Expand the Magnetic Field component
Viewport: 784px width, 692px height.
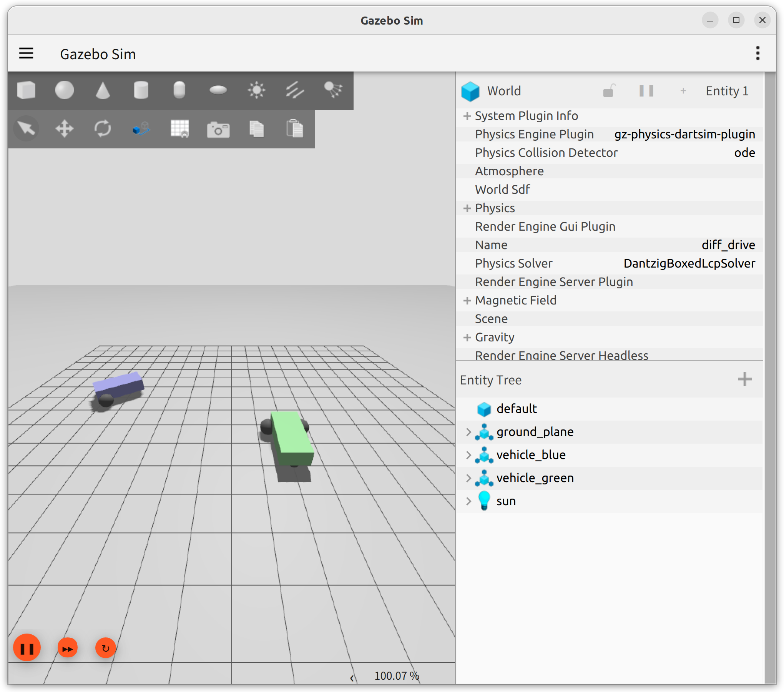[x=467, y=300]
